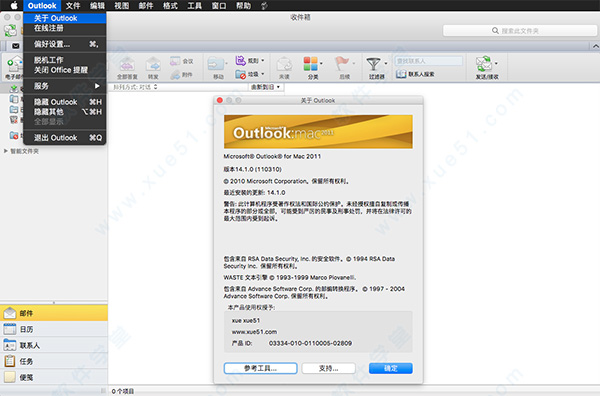Expand the Services (服务) submenu
The width and height of the screenshot is (600, 396).
coord(64,86)
